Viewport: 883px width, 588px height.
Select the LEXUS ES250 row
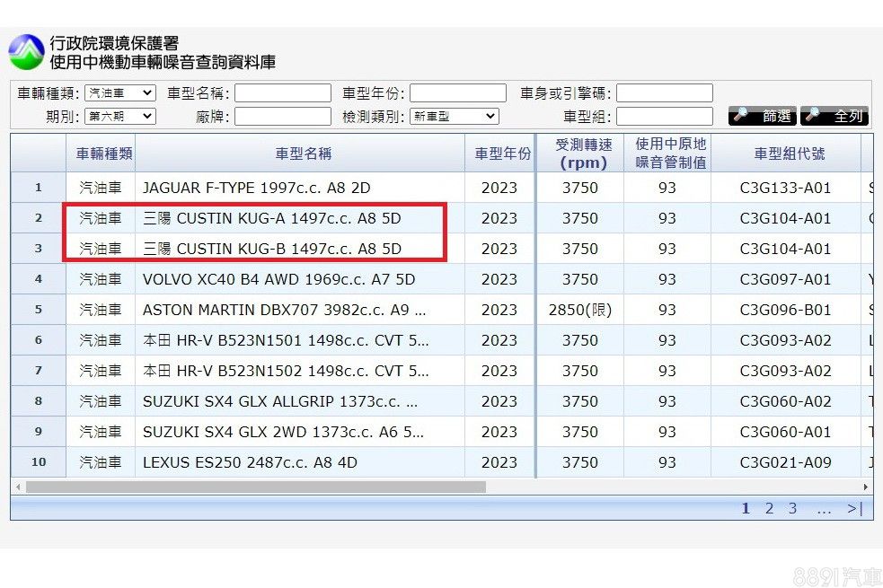(250, 462)
